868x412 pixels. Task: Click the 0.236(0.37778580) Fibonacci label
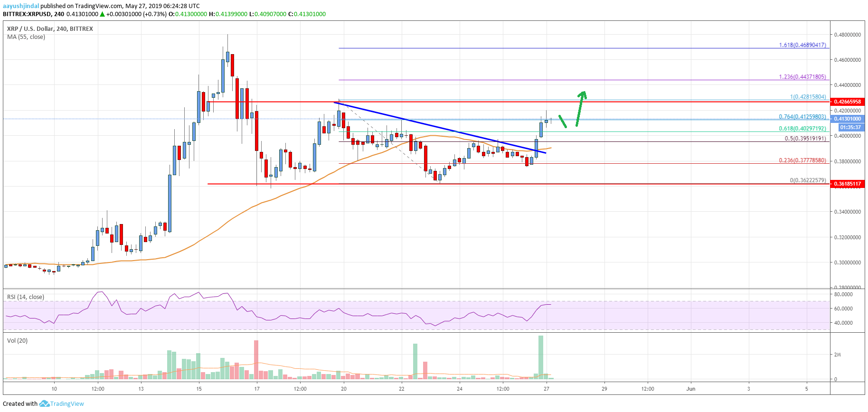(802, 160)
